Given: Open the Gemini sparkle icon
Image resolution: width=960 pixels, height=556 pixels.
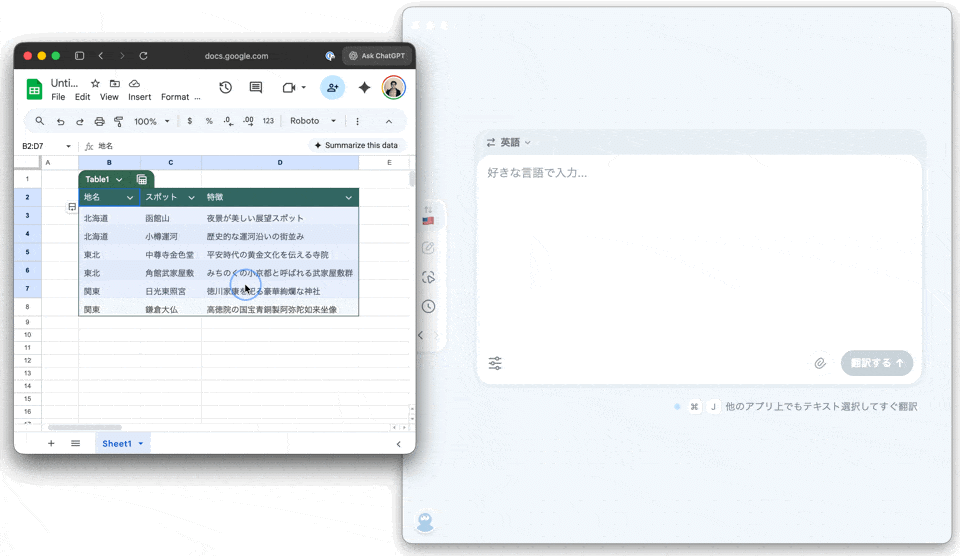Looking at the screenshot, I should [365, 88].
